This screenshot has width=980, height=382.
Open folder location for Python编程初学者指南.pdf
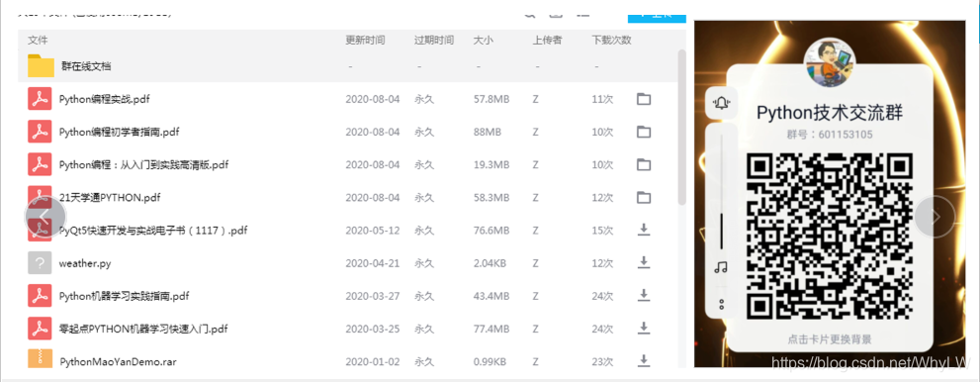[643, 132]
